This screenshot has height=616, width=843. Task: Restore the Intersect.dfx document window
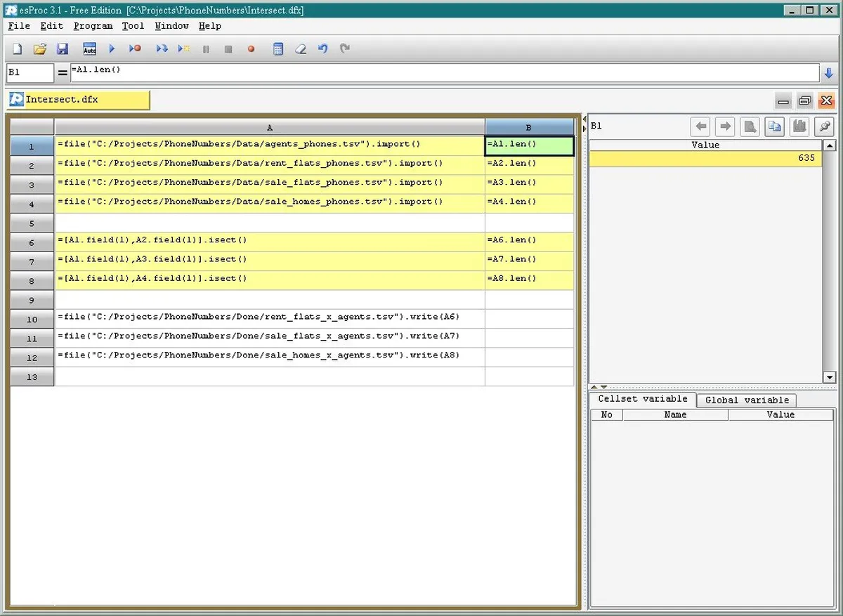pyautogui.click(x=805, y=101)
